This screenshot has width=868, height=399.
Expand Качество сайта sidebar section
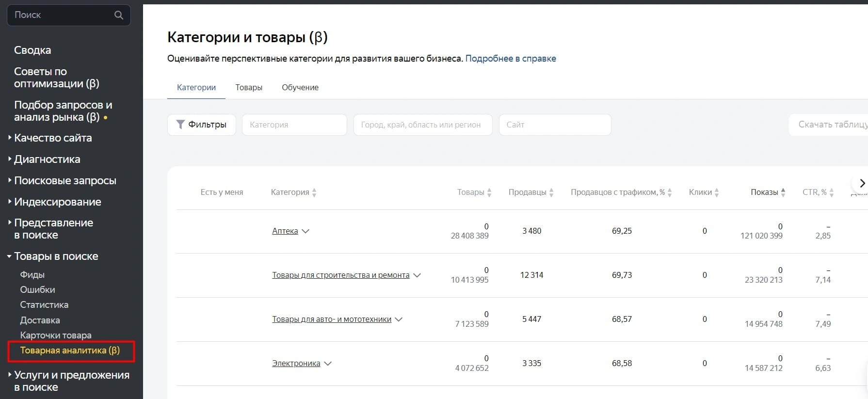10,138
